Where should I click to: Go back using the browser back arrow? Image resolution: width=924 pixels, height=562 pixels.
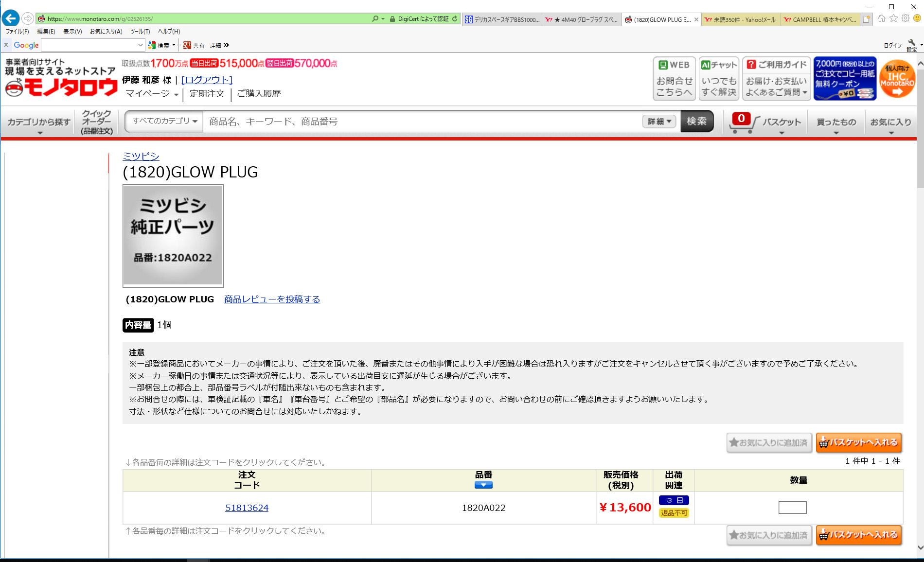[x=10, y=18]
